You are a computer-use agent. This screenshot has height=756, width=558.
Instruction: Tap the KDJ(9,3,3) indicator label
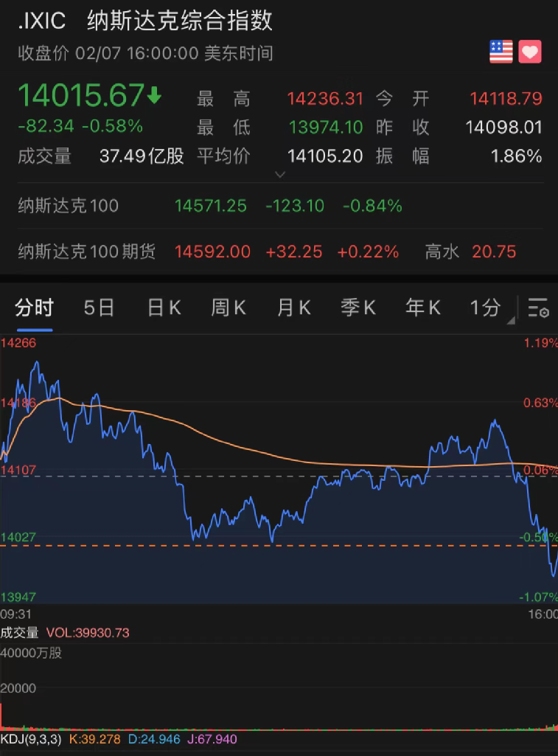pos(31,739)
